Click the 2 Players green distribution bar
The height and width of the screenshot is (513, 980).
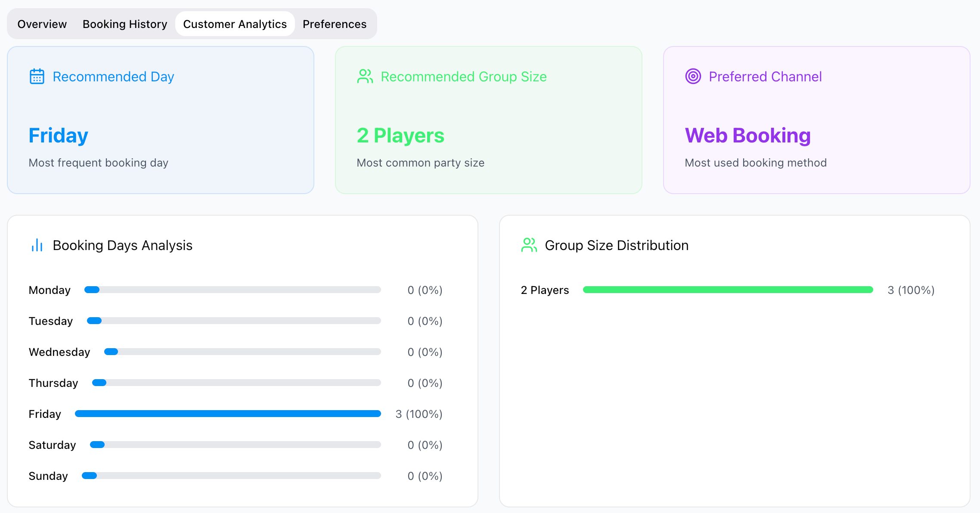coord(728,290)
